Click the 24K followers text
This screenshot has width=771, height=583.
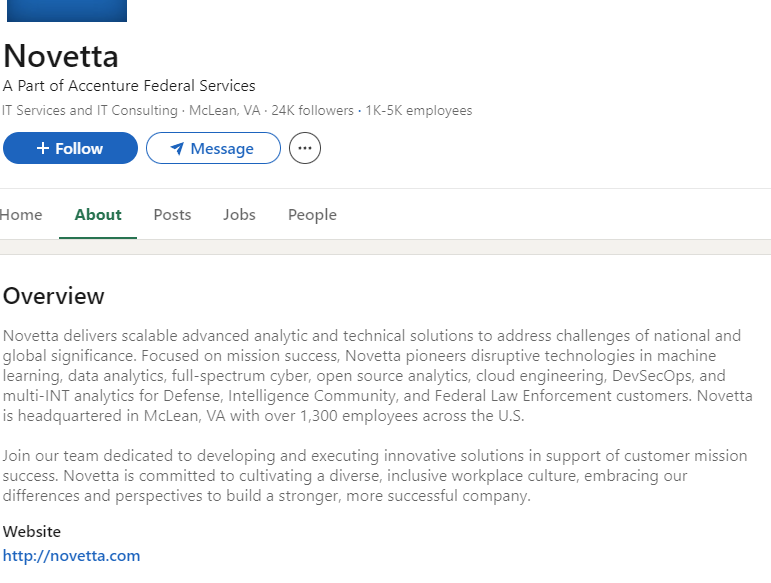tap(312, 111)
